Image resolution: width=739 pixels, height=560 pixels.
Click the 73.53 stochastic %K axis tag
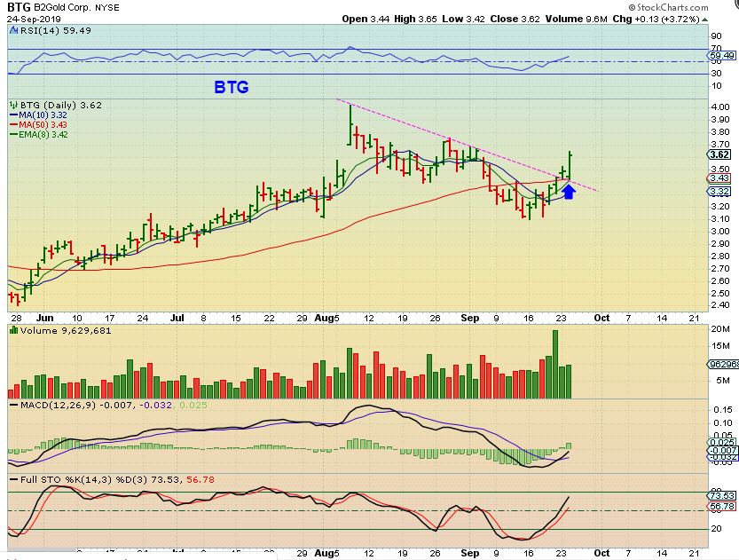721,495
